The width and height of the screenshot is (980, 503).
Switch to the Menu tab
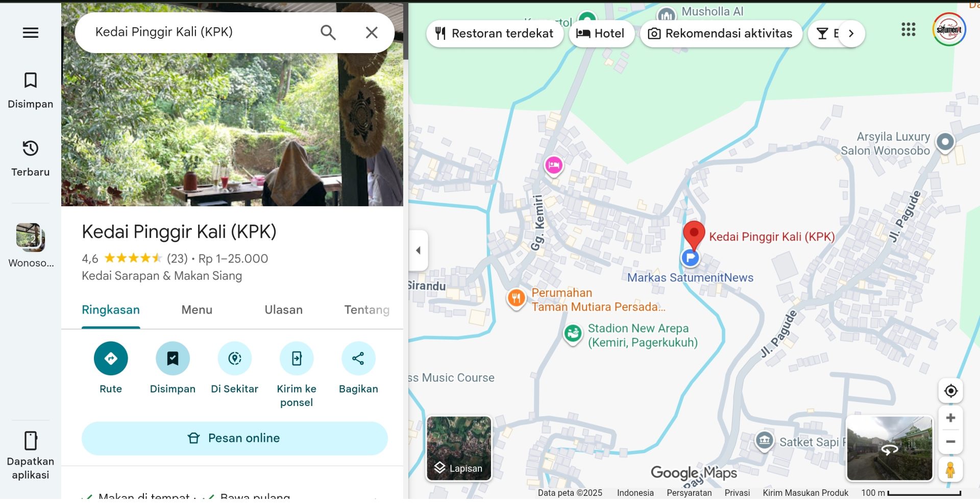click(197, 310)
